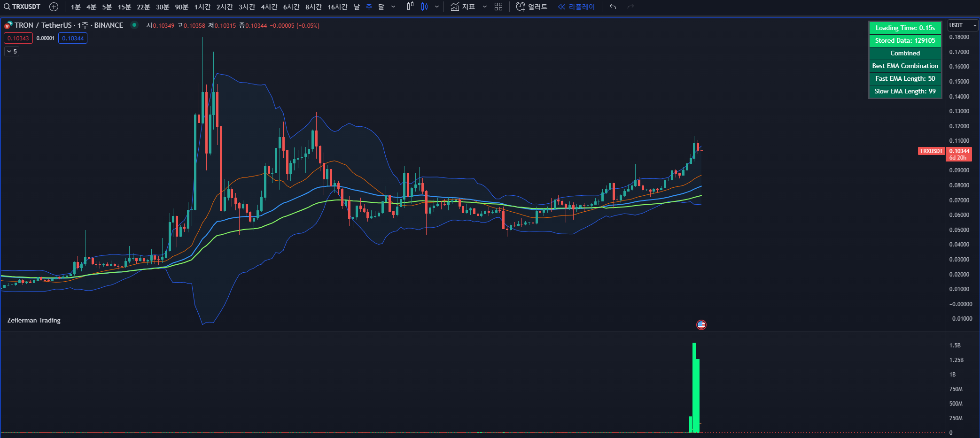This screenshot has width=980, height=438.
Task: Expand the indicator templates dropdown arrow
Action: [x=485, y=7]
